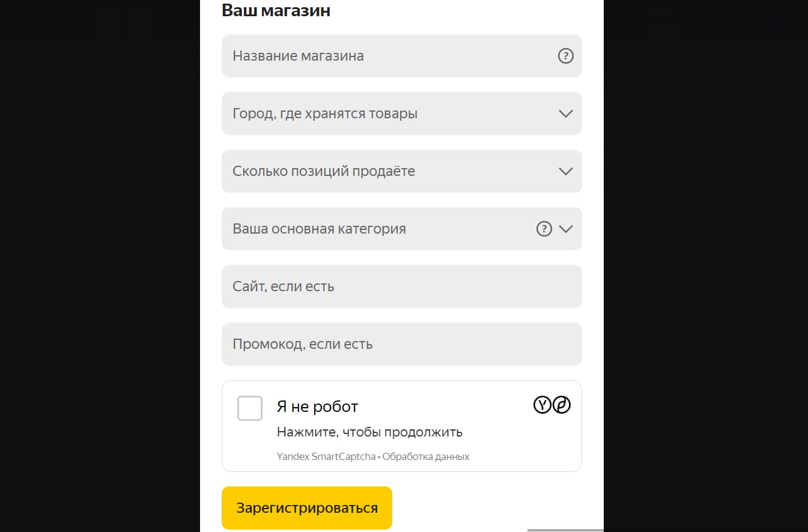This screenshot has width=808, height=532.
Task: Open the 'Yandex SmartCaptcha' link
Action: pyautogui.click(x=327, y=456)
